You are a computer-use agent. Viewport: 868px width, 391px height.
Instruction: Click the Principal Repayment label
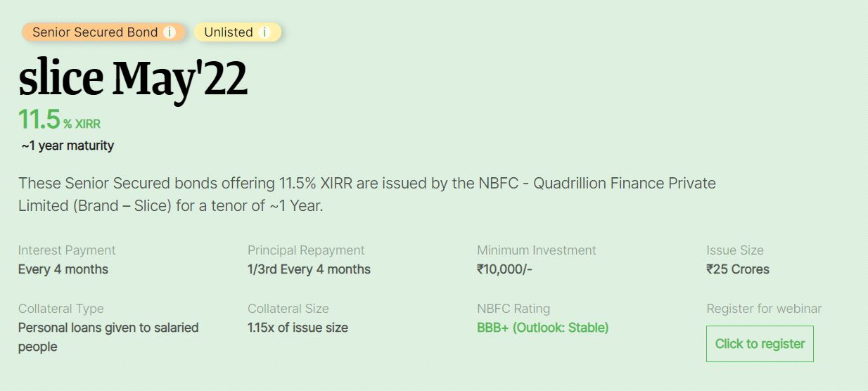coord(306,250)
